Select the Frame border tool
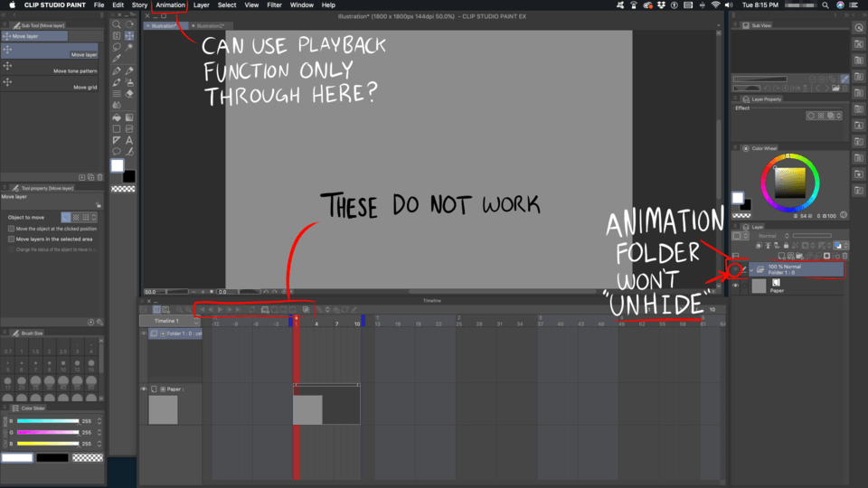Viewport: 868px width, 488px height. pos(129,129)
